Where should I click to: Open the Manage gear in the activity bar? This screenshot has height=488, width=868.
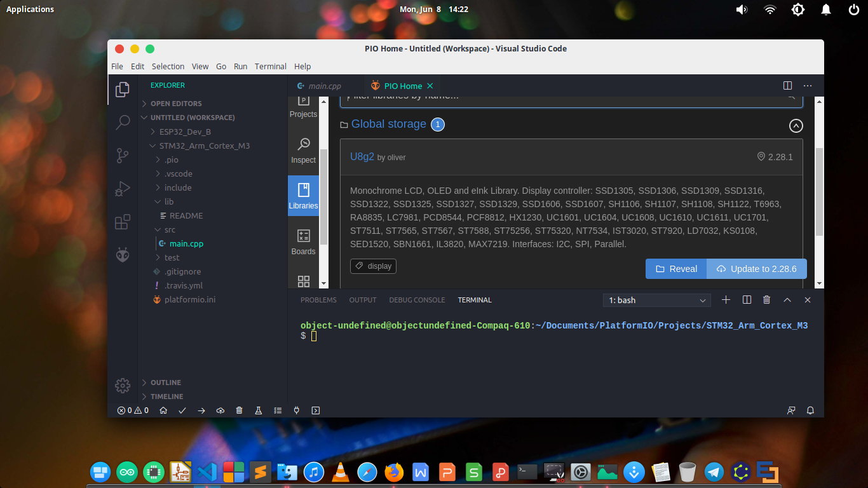pyautogui.click(x=123, y=385)
